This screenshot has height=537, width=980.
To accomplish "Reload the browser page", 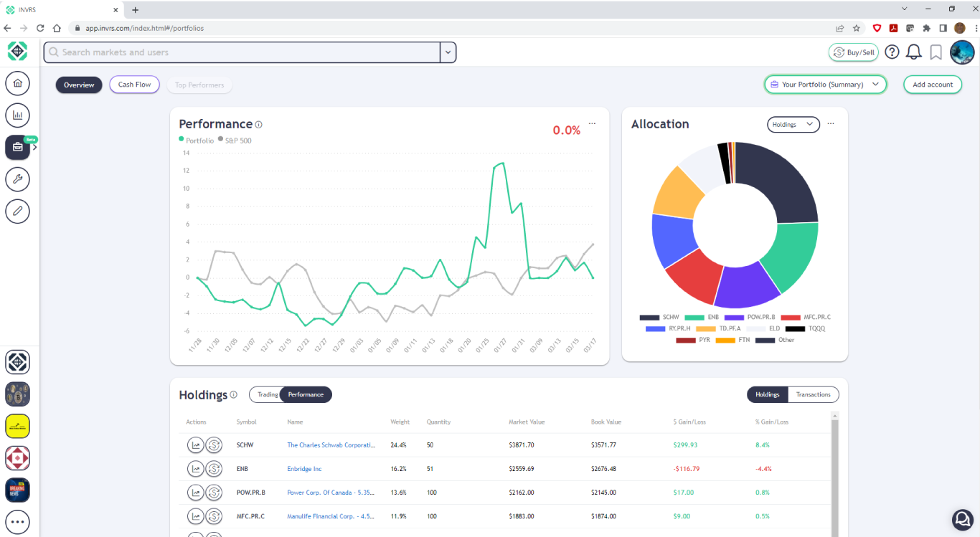I will pos(40,28).
